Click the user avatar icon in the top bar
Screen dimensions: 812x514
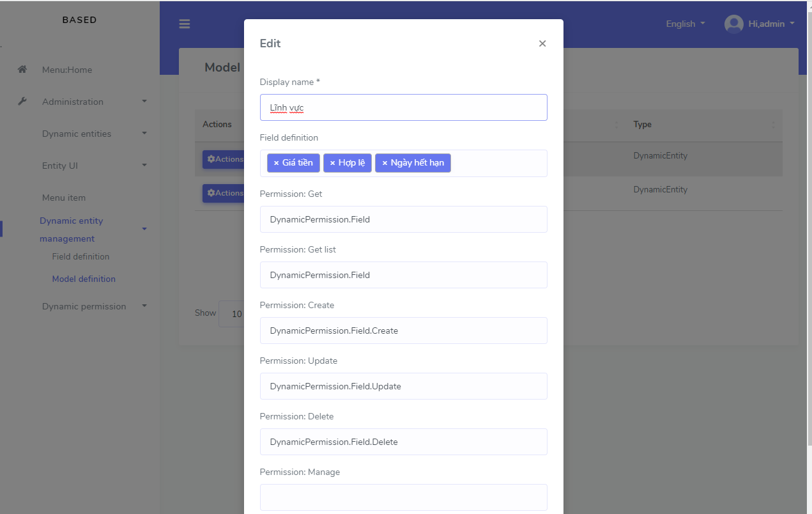click(x=733, y=23)
